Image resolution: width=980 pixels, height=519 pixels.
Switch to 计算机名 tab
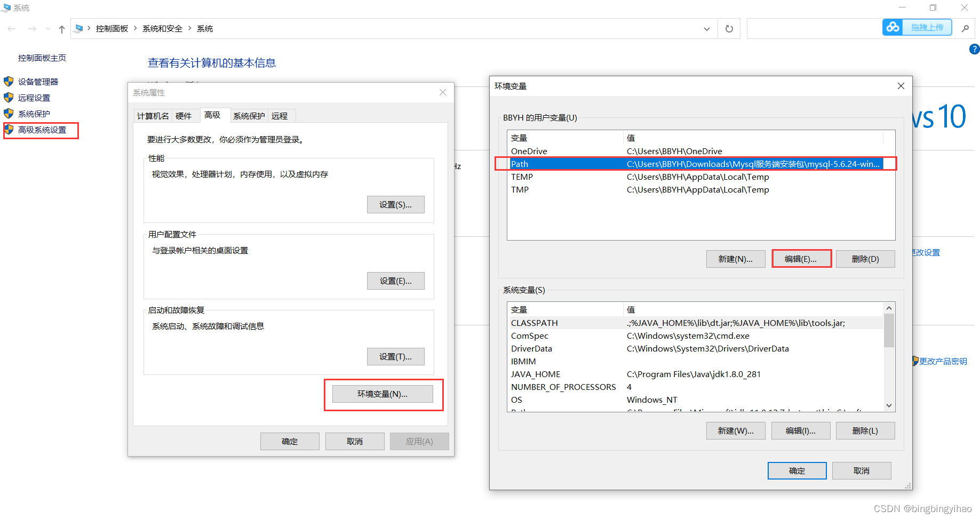pyautogui.click(x=153, y=116)
